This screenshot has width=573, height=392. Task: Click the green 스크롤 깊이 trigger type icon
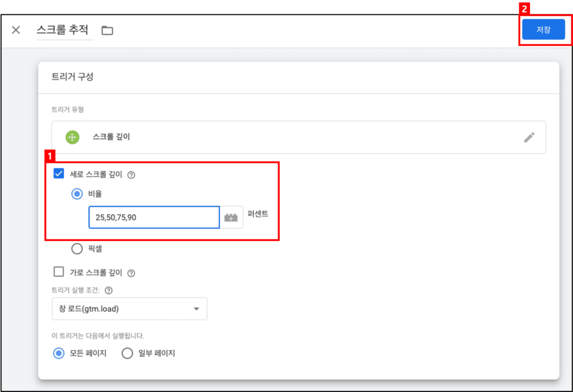(x=72, y=137)
